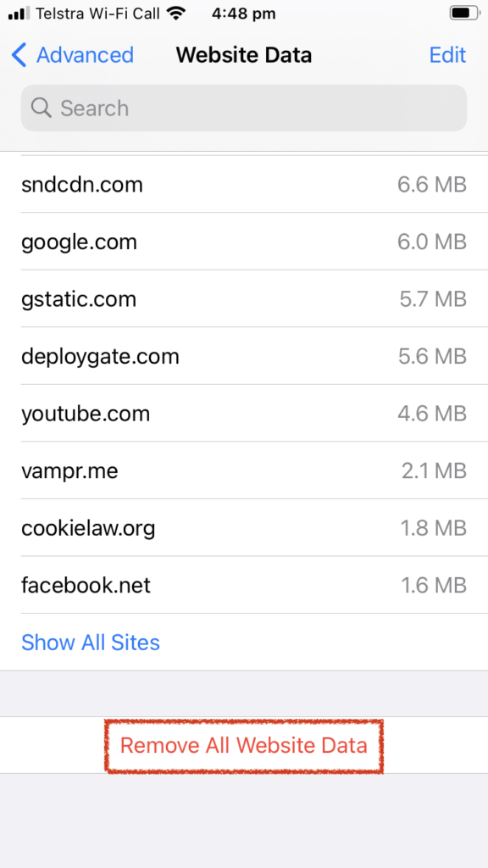This screenshot has height=868, width=488.
Task: Select the google.com entry
Action: (x=244, y=242)
